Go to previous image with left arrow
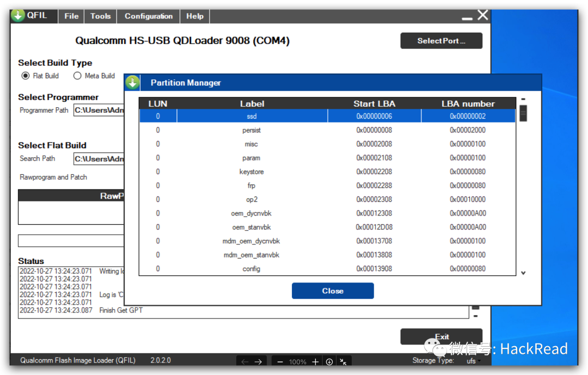Viewport: 588px width, 375px height. click(245, 362)
